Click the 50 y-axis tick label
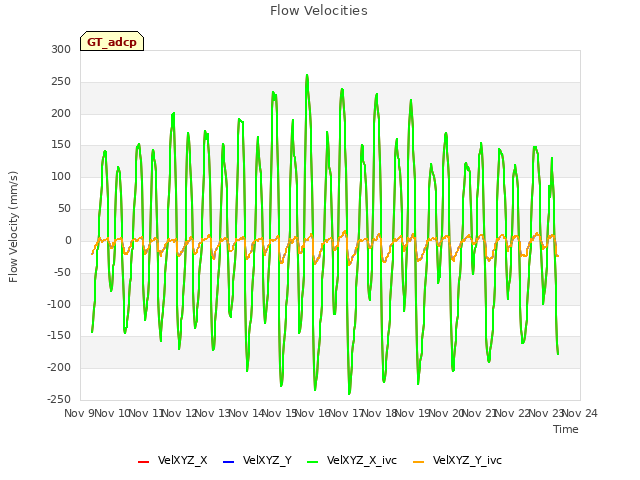 point(64,209)
